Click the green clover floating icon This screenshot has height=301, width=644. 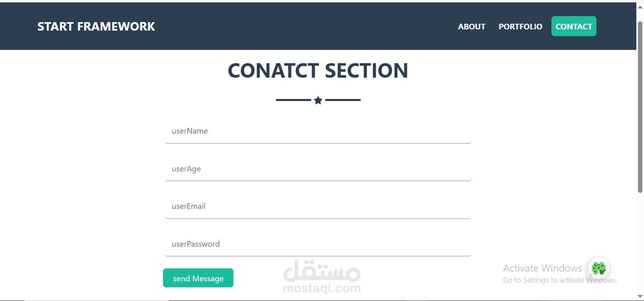pos(599,268)
